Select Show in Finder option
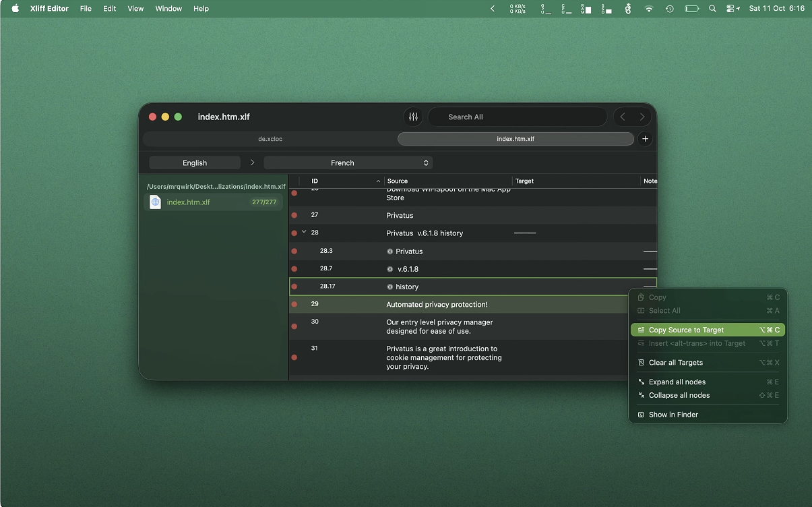This screenshot has width=812, height=507. [673, 415]
